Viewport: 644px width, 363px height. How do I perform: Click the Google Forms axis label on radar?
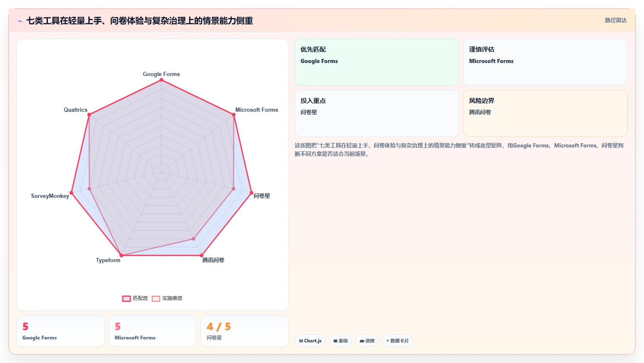coord(161,74)
